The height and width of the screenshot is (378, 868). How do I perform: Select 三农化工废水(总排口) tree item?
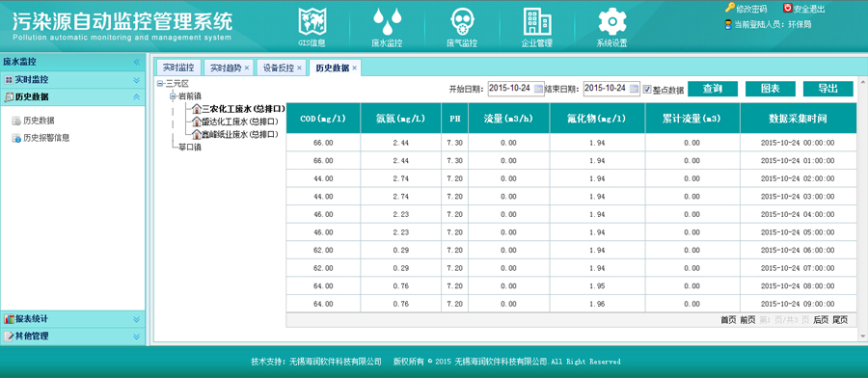(244, 109)
